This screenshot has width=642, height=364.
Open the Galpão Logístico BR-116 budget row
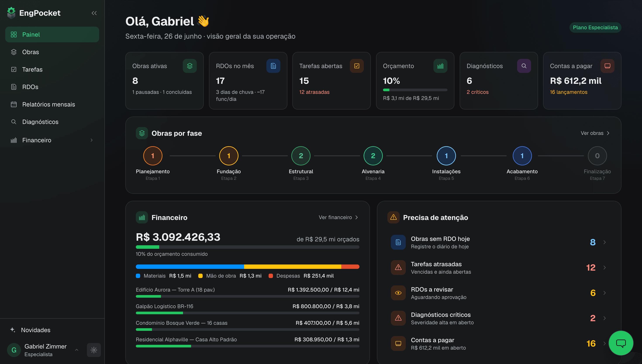[247, 309]
